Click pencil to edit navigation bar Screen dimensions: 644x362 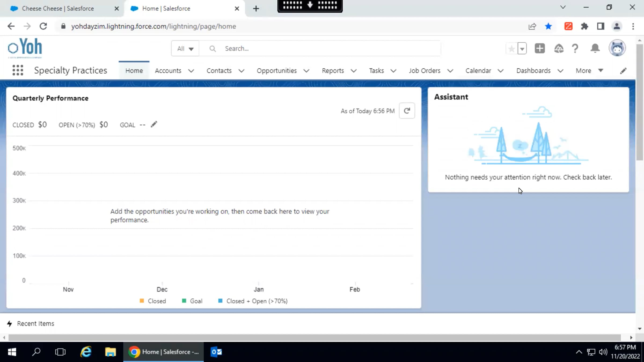pos(623,71)
